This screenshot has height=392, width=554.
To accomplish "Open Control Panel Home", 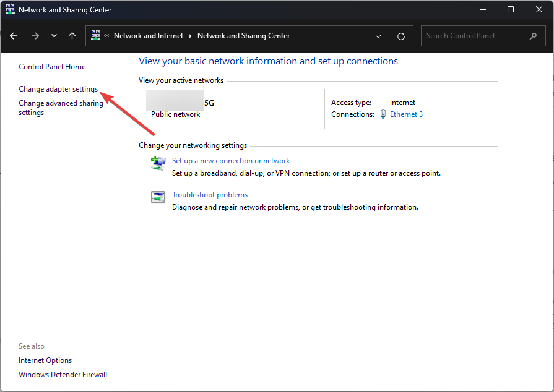I will pos(52,67).
